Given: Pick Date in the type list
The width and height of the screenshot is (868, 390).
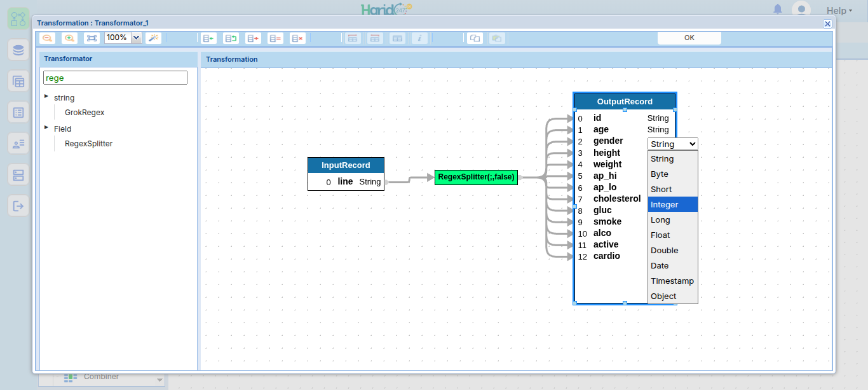Looking at the screenshot, I should point(673,265).
